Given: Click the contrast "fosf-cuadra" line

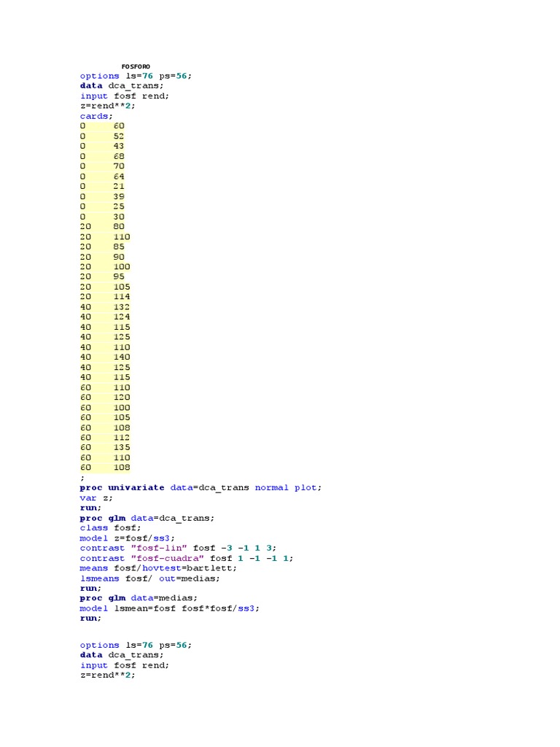Looking at the screenshot, I should tap(187, 558).
